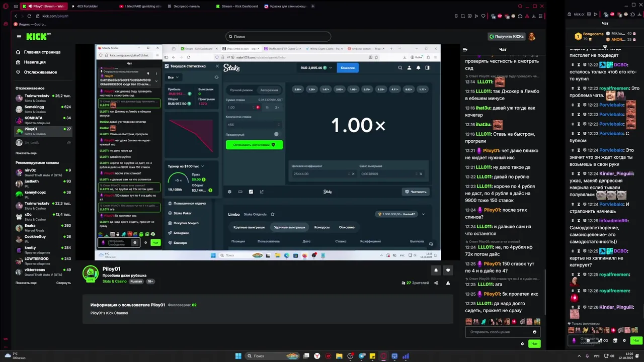644x362 pixels.
Task: Click the game settings gear in Stake footer
Action: click(x=229, y=192)
